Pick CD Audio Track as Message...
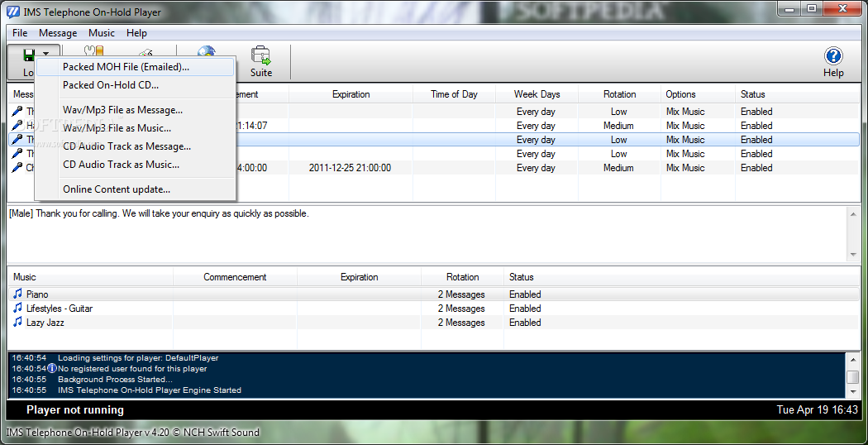Image resolution: width=868 pixels, height=445 pixels. pyautogui.click(x=135, y=146)
